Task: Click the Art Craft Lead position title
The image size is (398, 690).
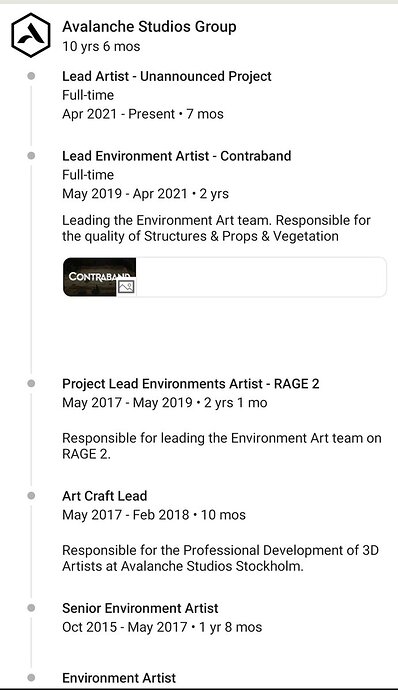Action: point(105,496)
